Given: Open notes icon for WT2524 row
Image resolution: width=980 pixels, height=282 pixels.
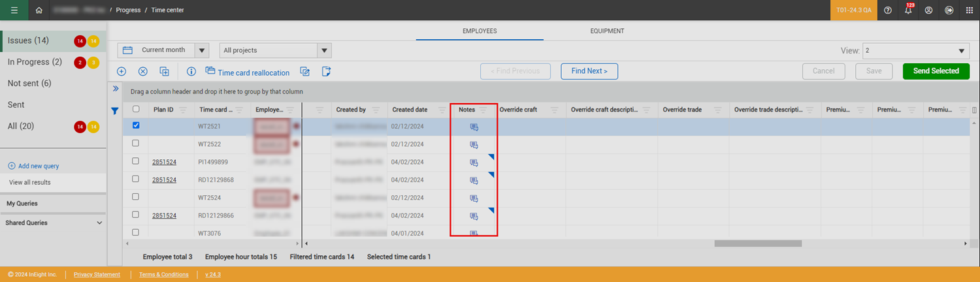Looking at the screenshot, I should click(474, 198).
